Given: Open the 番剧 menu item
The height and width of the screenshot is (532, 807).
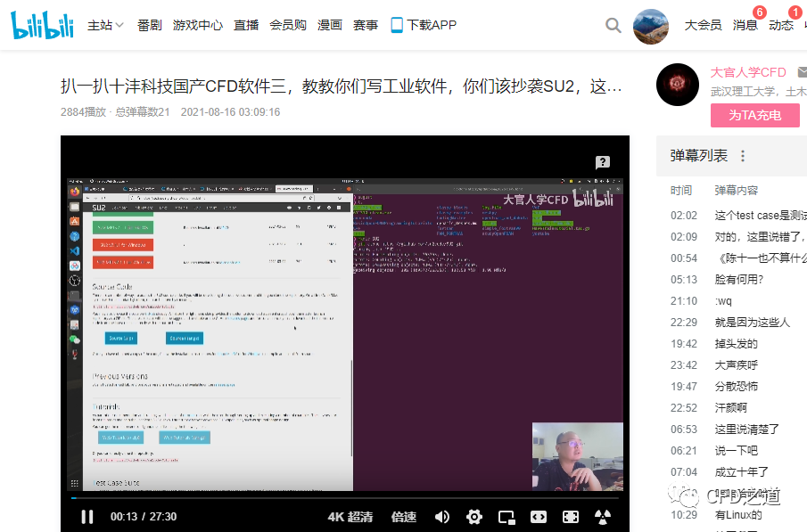Looking at the screenshot, I should click(x=149, y=25).
